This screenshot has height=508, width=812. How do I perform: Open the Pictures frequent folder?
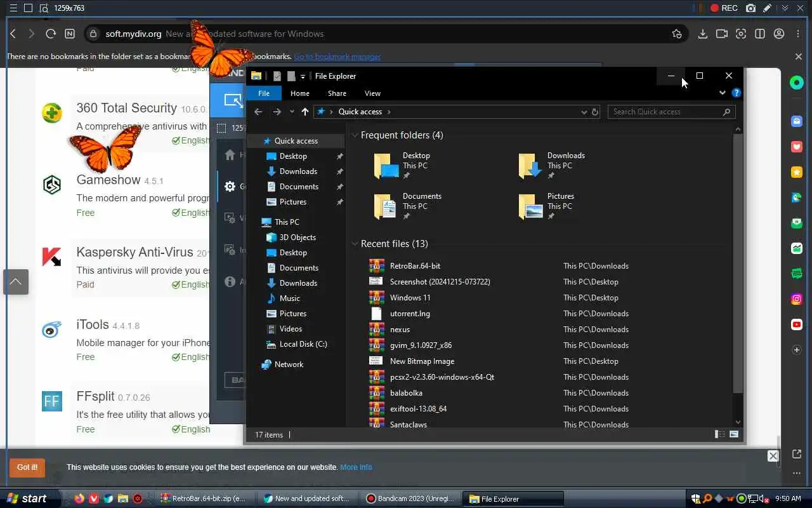tap(546, 206)
